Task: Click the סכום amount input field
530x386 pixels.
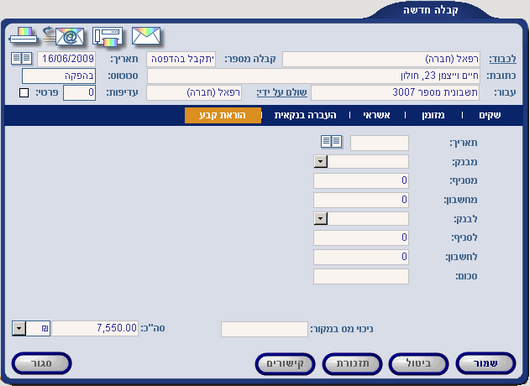Action: [361, 276]
